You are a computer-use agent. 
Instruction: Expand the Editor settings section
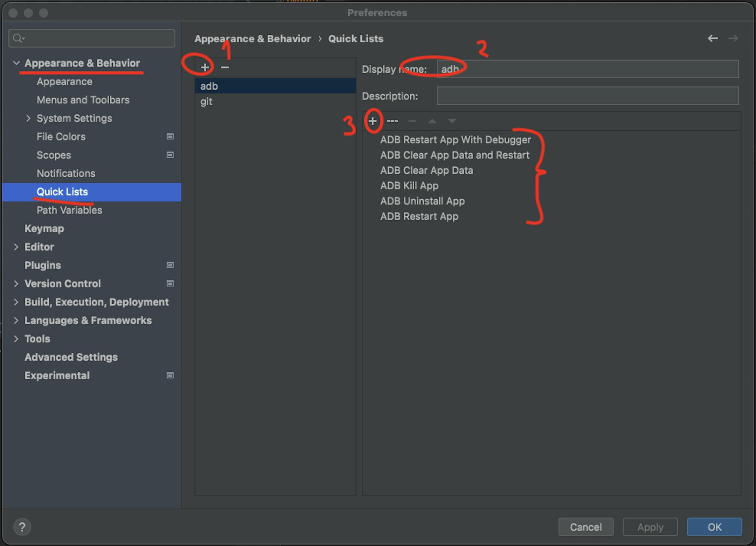click(x=16, y=247)
